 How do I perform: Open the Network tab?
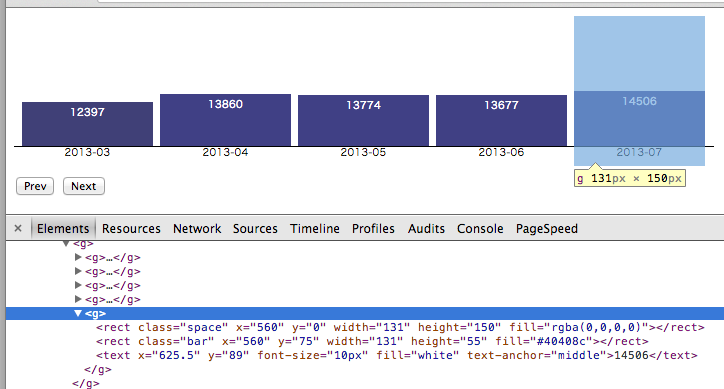pos(197,229)
